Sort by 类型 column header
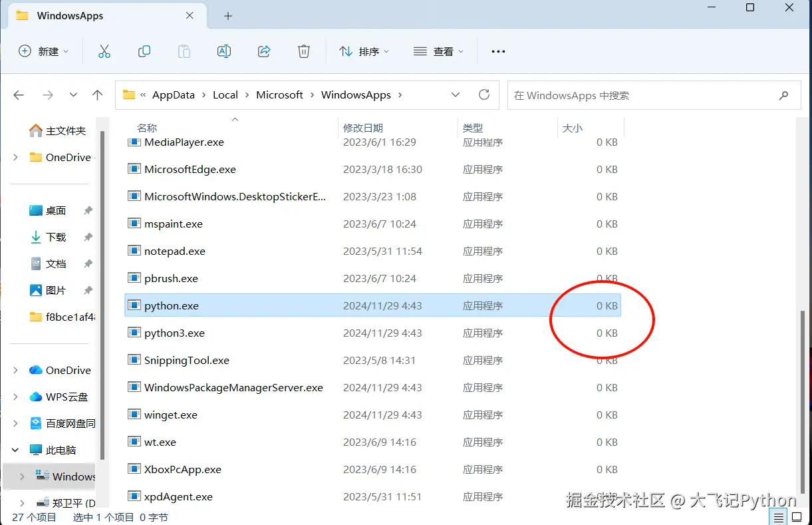The width and height of the screenshot is (812, 525). [473, 128]
